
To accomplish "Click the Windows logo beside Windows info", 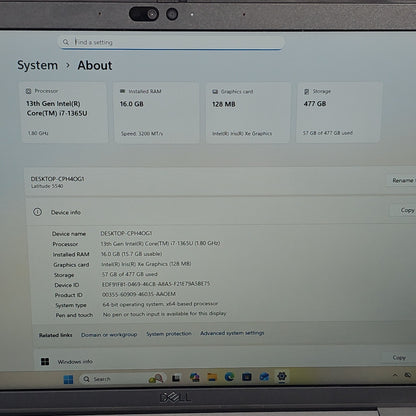I will point(45,362).
